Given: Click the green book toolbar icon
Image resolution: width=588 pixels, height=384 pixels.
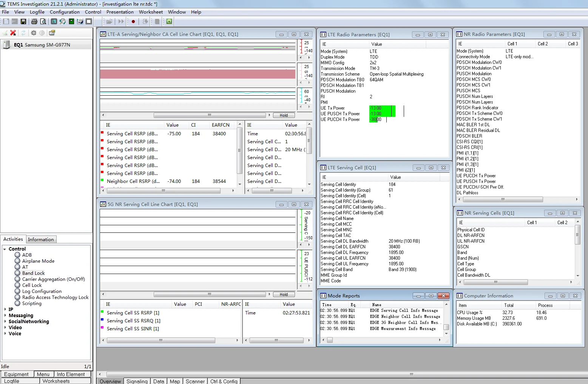Looking at the screenshot, I should 71,22.
